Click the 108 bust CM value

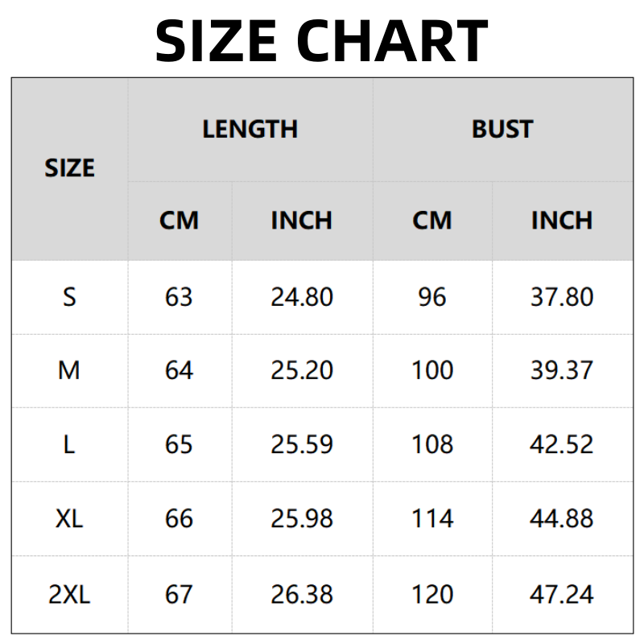432,444
